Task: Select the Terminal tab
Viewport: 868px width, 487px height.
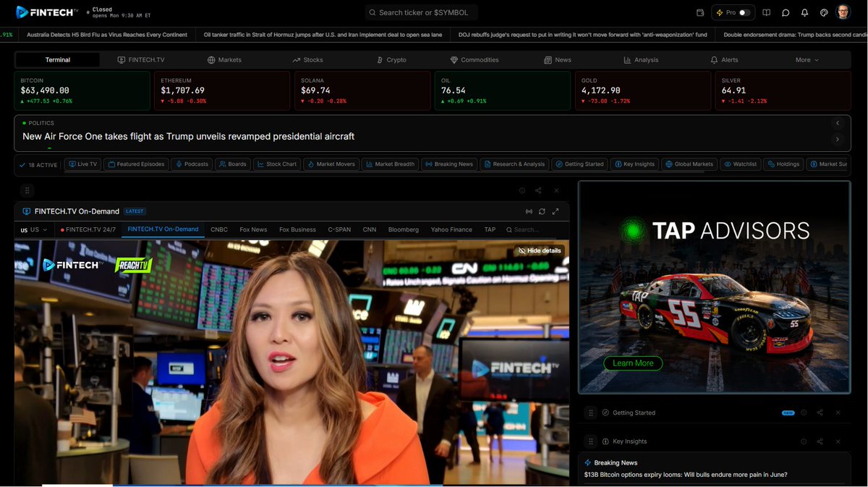Action: click(x=58, y=60)
